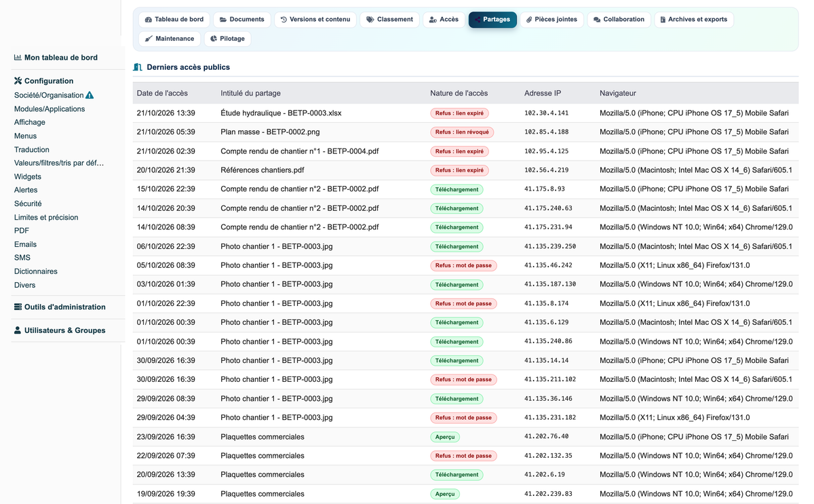Click the door icon beside Derniers accès publics

(x=138, y=67)
